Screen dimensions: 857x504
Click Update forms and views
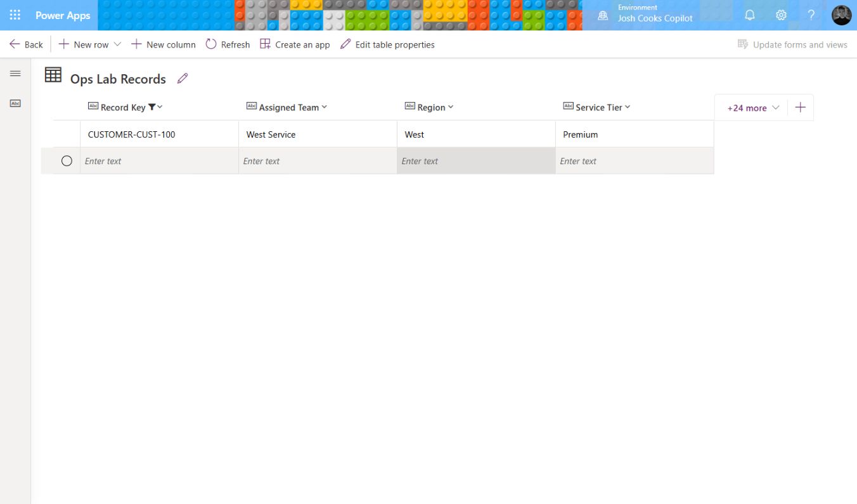pyautogui.click(x=792, y=44)
